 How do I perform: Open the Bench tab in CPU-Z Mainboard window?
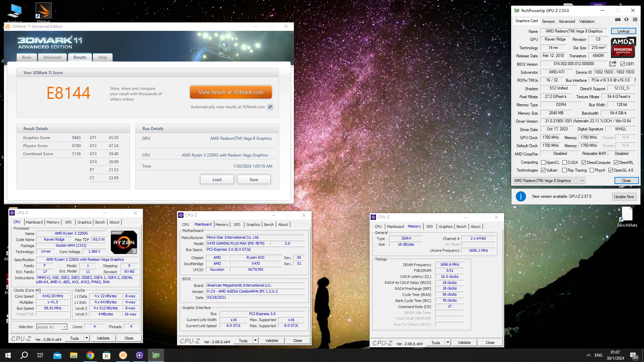(269, 225)
